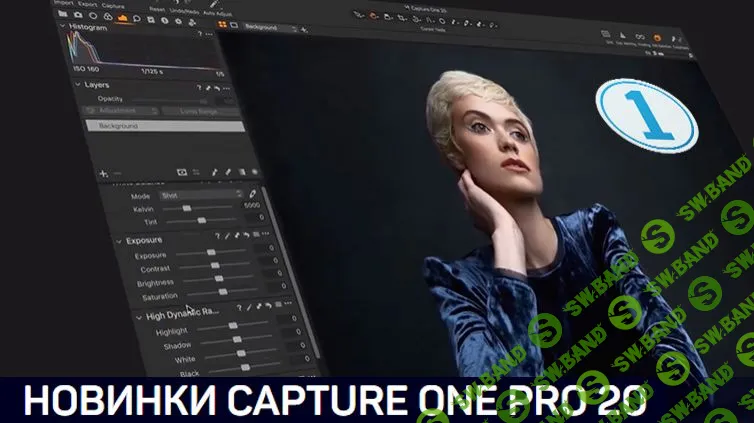The width and height of the screenshot is (754, 423).
Task: Click the Highlight slider handle
Action: tap(233, 325)
